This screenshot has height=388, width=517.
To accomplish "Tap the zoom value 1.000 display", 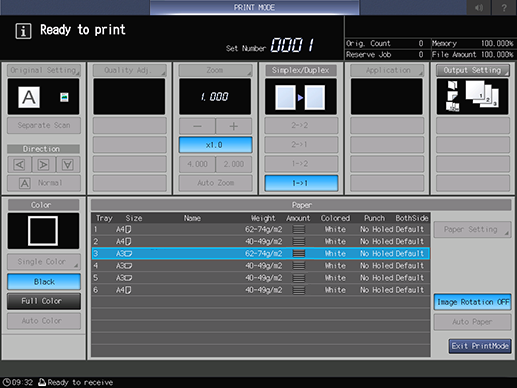I will [x=215, y=97].
